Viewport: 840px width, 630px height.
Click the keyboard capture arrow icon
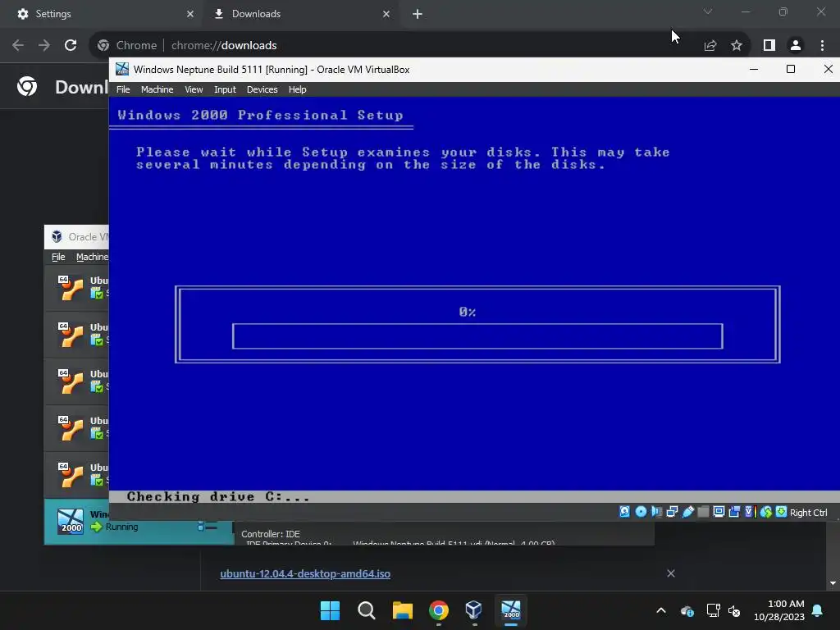pos(781,512)
